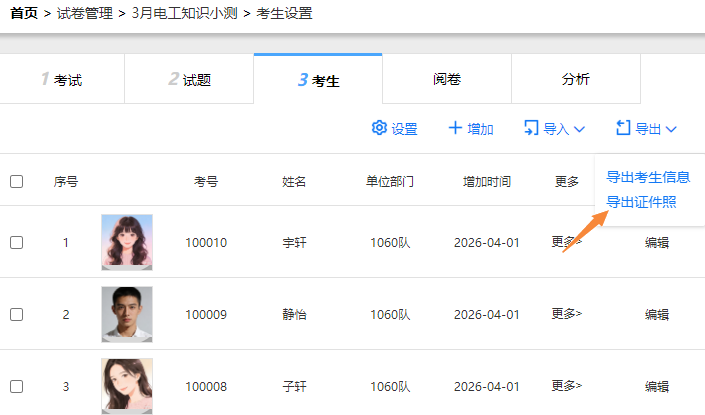Select the 考生 tab
705x415 pixels.
coord(318,79)
